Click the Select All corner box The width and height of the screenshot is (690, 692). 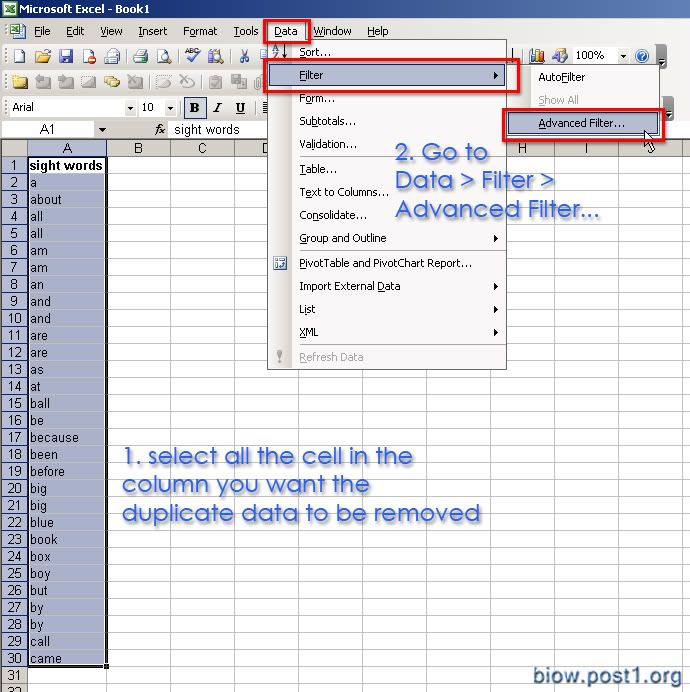(x=15, y=148)
